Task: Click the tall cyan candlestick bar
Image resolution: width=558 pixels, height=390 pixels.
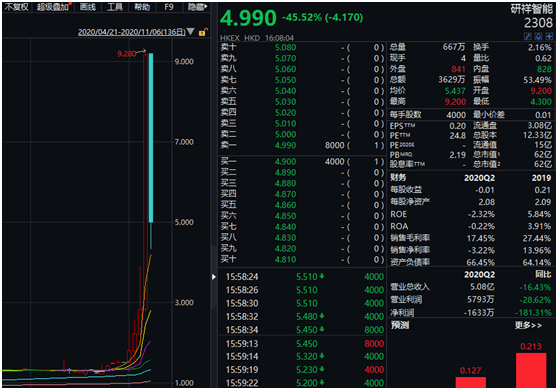Action: (x=151, y=138)
